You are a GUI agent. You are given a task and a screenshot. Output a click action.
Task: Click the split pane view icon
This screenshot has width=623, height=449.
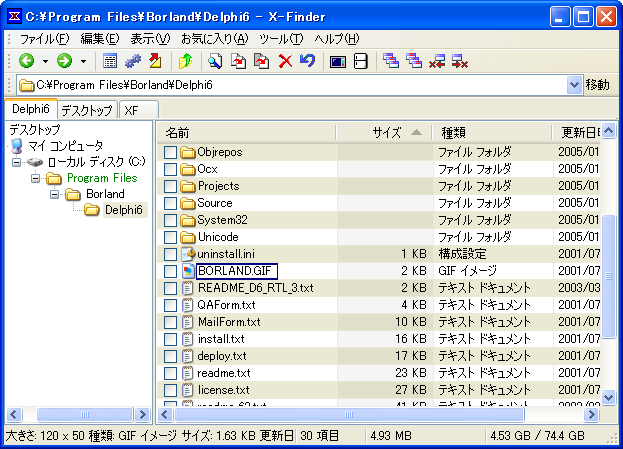tap(360, 61)
